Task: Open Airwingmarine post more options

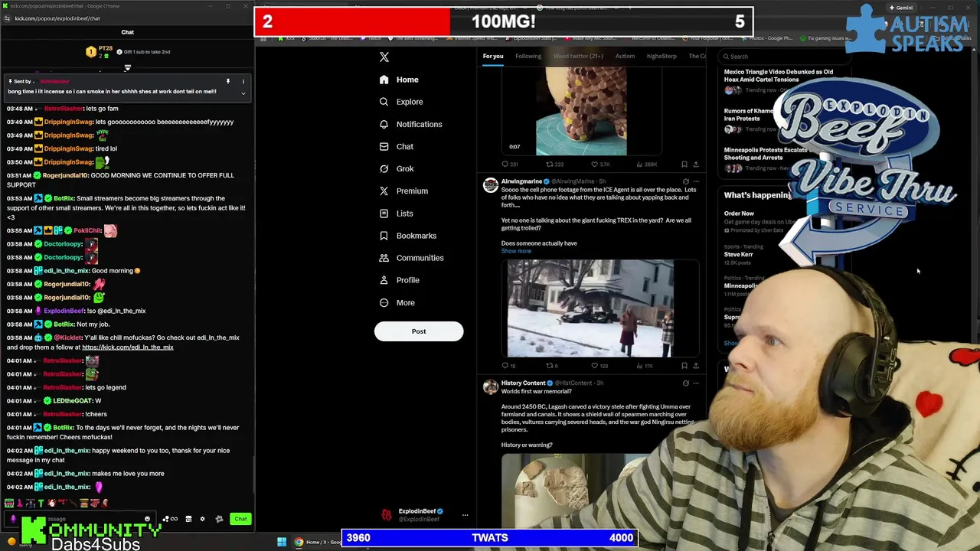Action: tap(696, 181)
